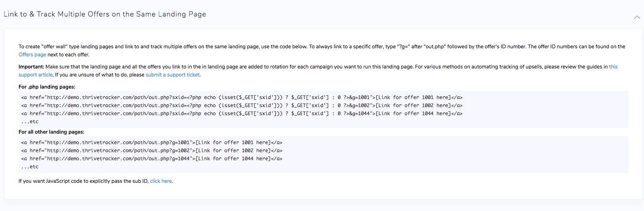Click the 'For .php landing pages:' heading
This screenshot has height=211, width=644.
click(x=47, y=87)
